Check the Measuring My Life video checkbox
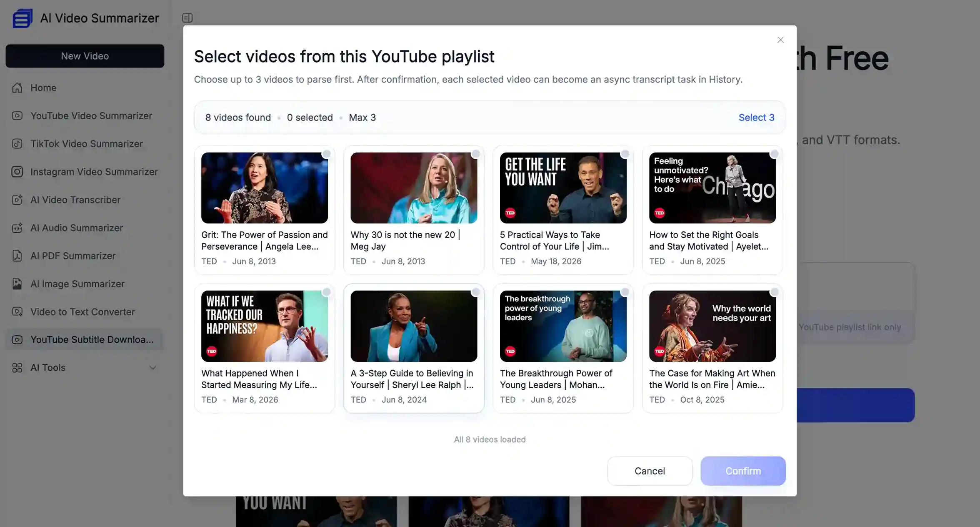Image resolution: width=980 pixels, height=527 pixels. tap(326, 292)
